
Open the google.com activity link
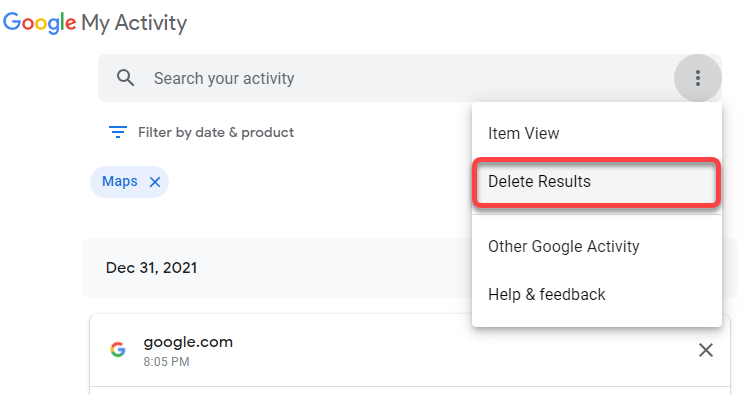click(x=188, y=342)
